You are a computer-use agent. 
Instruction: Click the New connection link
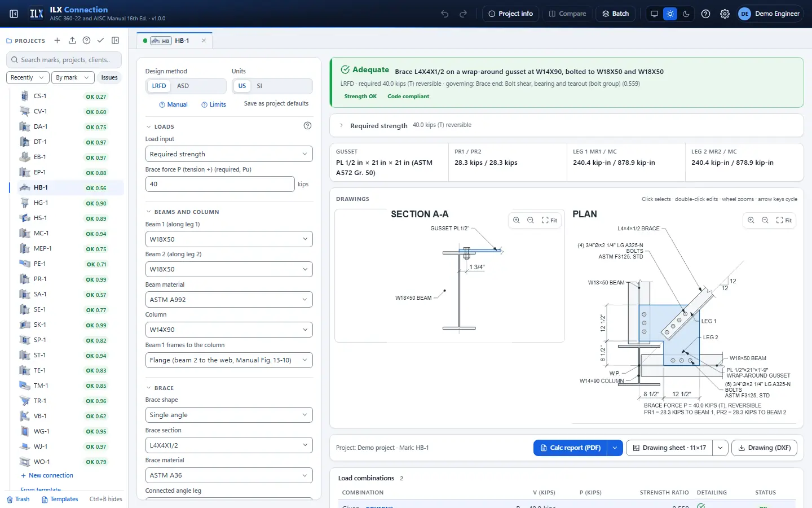[x=47, y=475]
